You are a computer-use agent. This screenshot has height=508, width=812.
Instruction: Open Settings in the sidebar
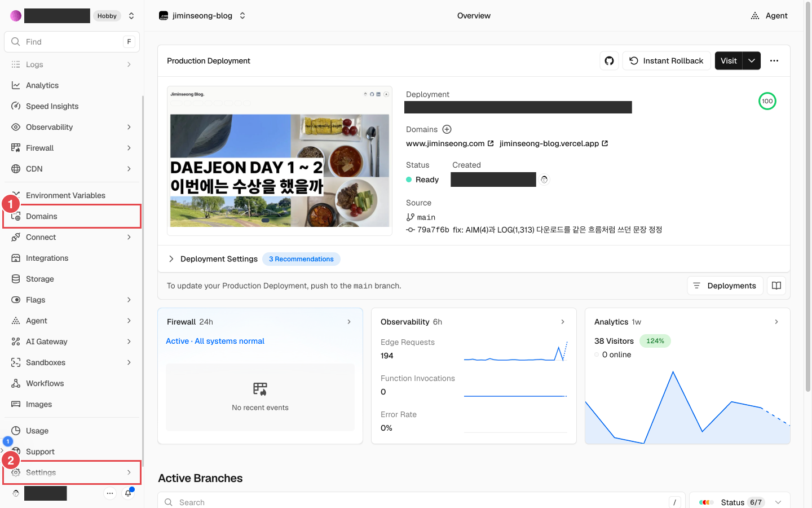coord(72,472)
